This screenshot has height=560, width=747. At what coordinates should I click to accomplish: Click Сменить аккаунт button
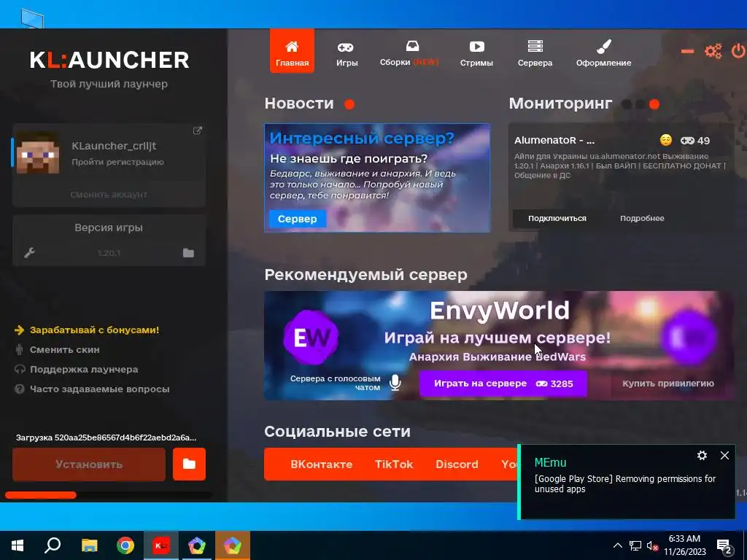point(109,194)
